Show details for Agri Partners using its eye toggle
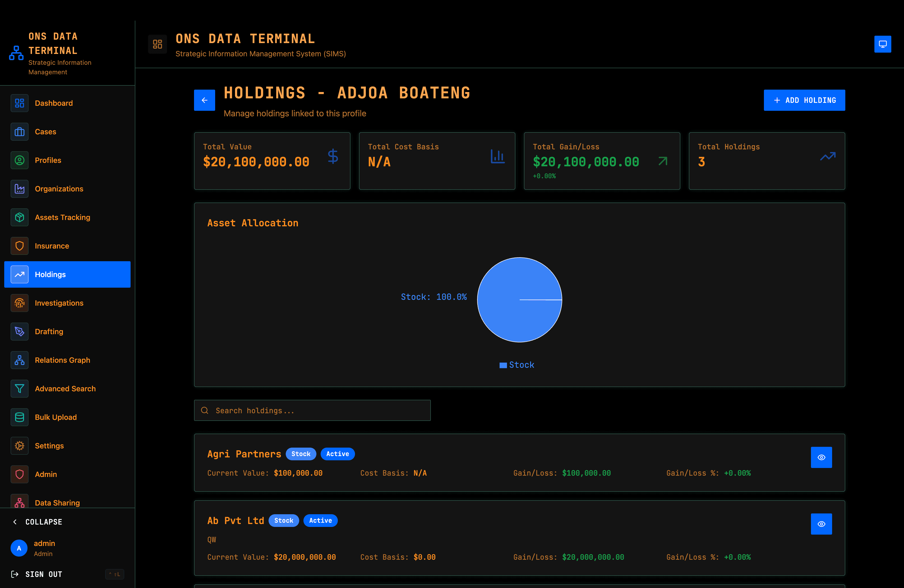 [x=821, y=457]
